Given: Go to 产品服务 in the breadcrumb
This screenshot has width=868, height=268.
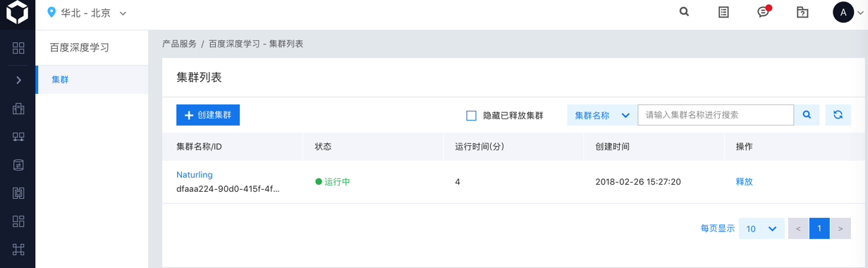Looking at the screenshot, I should click(179, 44).
